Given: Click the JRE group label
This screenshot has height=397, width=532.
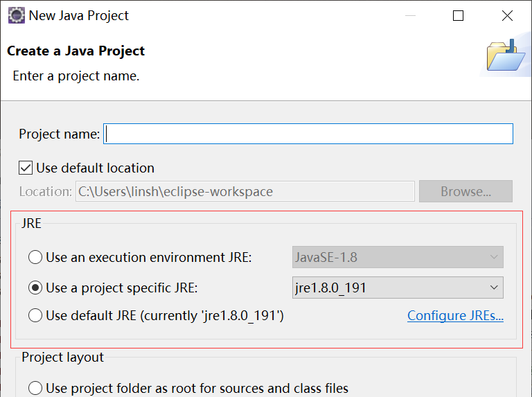Looking at the screenshot, I should (31, 223).
